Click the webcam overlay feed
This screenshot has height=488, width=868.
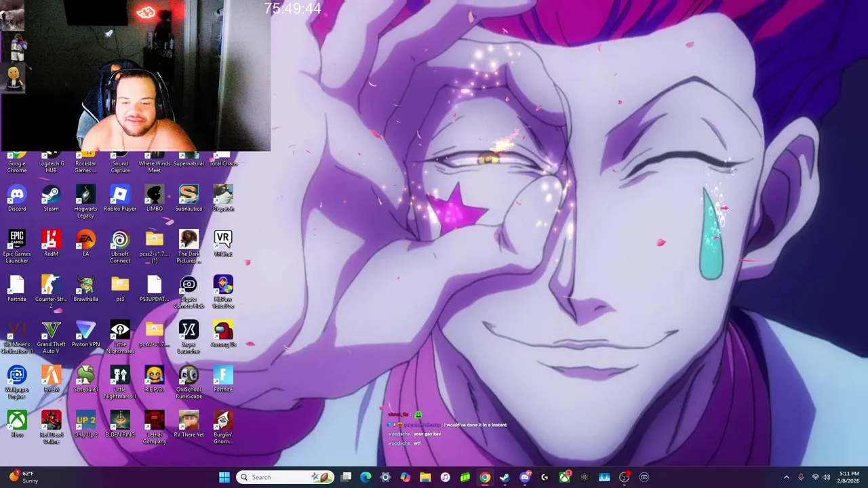coord(136,75)
